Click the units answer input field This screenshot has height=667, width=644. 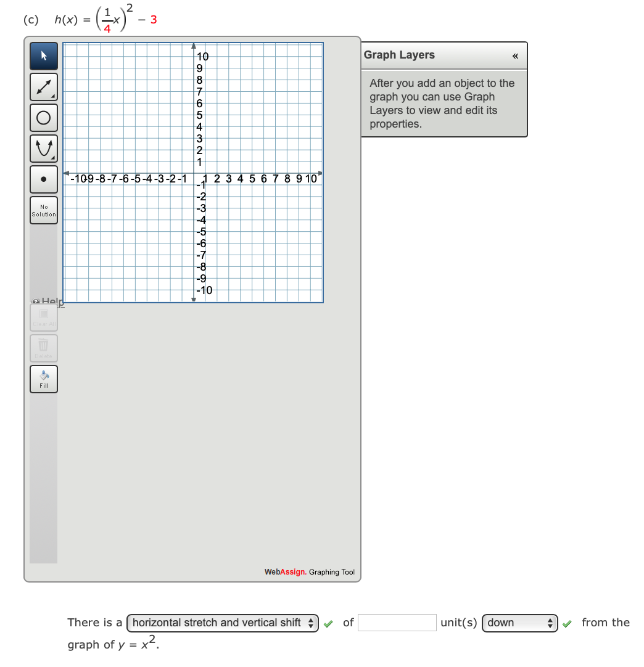pos(397,623)
